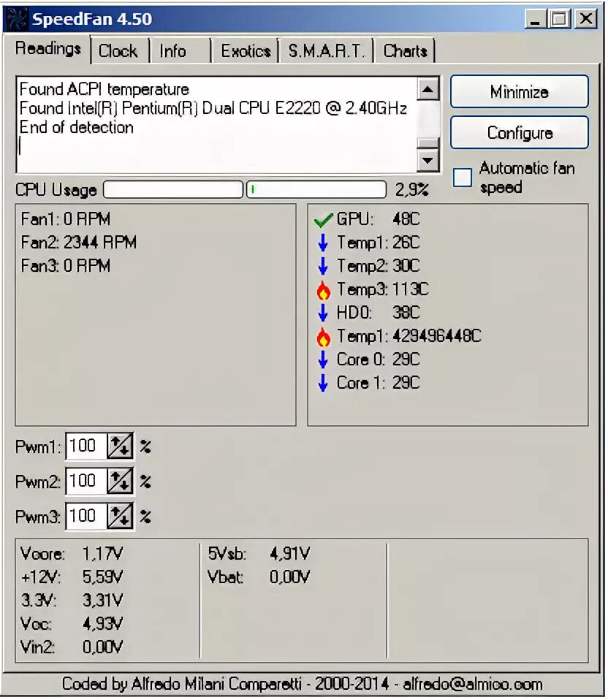Switch to the Readings tab
This screenshot has height=700, width=608.
click(47, 48)
